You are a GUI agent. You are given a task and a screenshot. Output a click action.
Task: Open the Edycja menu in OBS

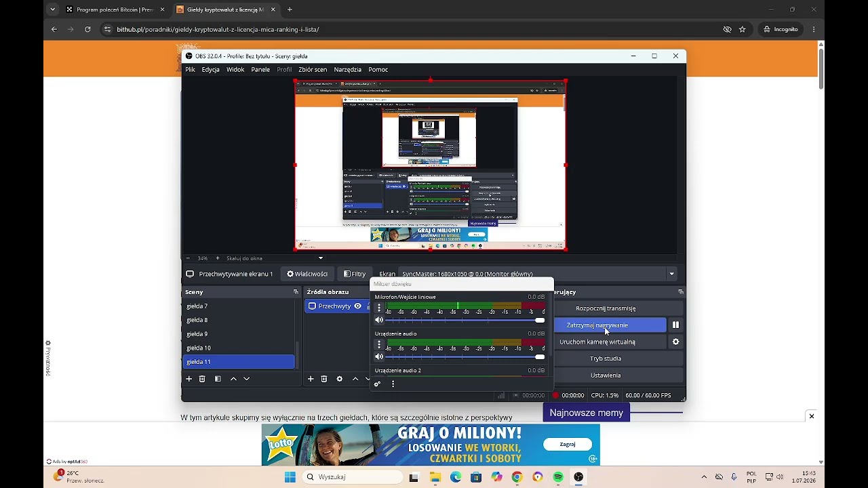point(210,69)
